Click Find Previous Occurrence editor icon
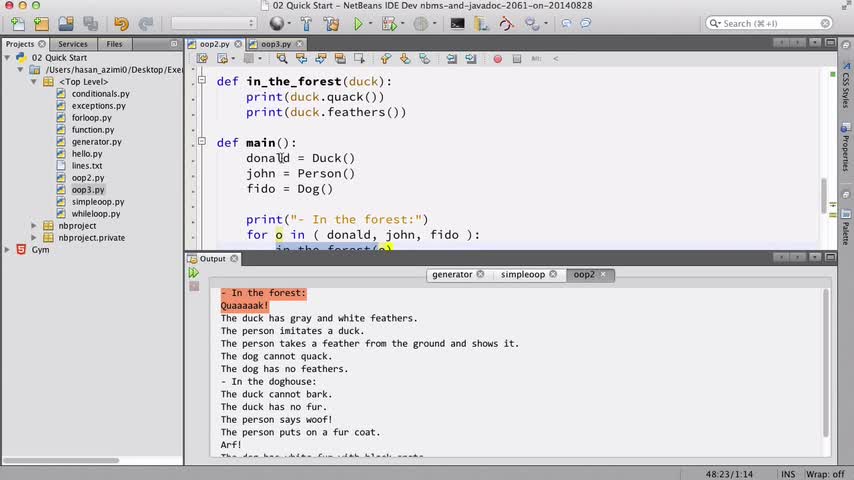 pos(301,59)
